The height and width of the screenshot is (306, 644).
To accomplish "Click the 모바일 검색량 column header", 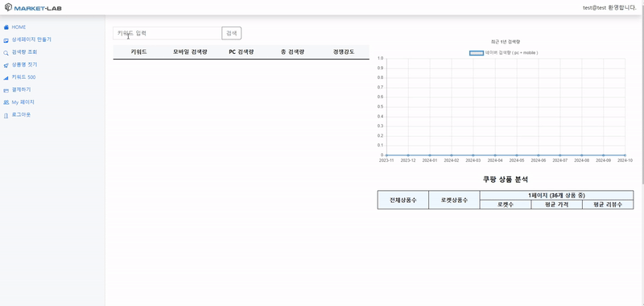I will tap(190, 52).
